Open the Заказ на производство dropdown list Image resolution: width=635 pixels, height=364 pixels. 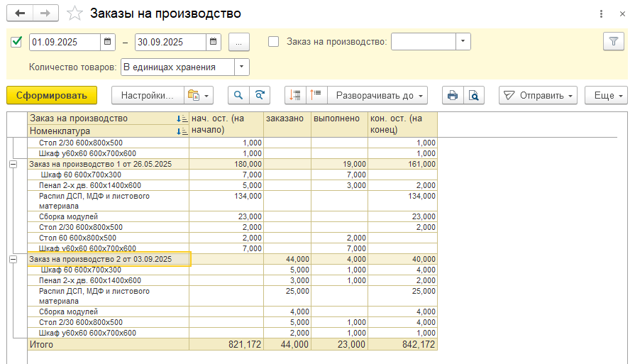(463, 42)
